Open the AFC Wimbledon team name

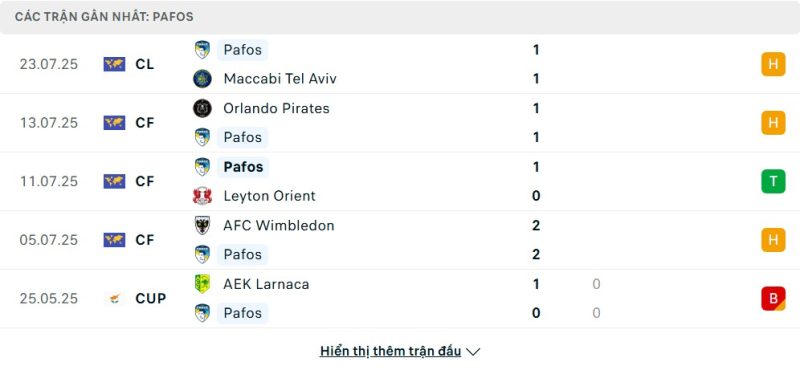[279, 226]
